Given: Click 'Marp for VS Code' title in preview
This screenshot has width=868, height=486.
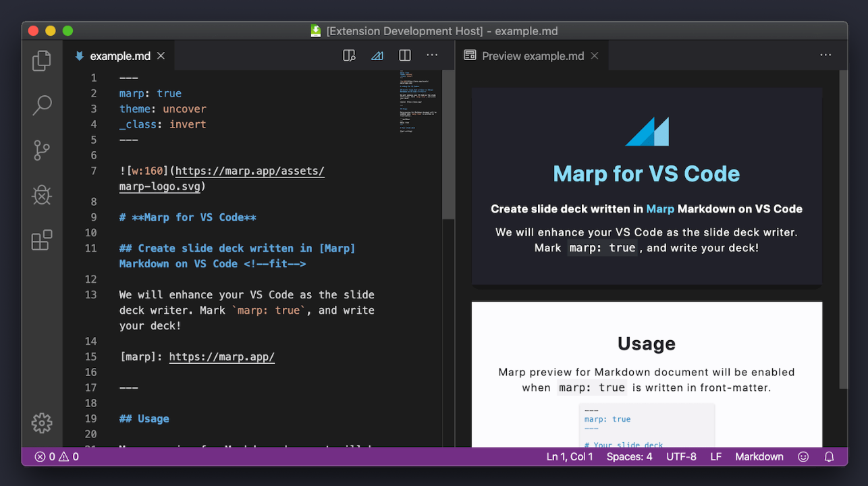Looking at the screenshot, I should point(647,173).
